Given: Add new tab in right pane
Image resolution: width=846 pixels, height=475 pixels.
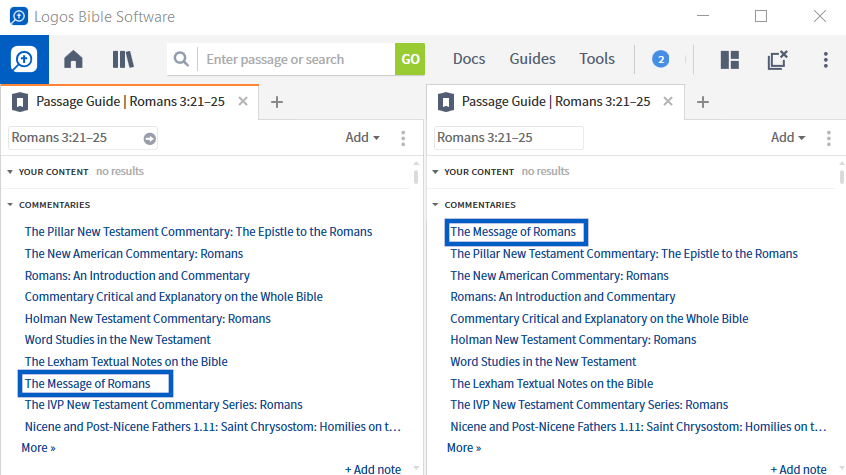Looking at the screenshot, I should click(702, 102).
